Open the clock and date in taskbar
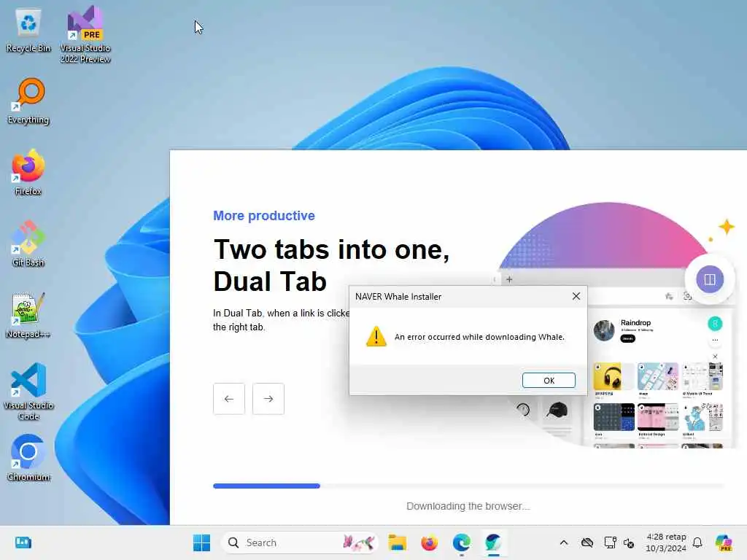 (x=665, y=542)
